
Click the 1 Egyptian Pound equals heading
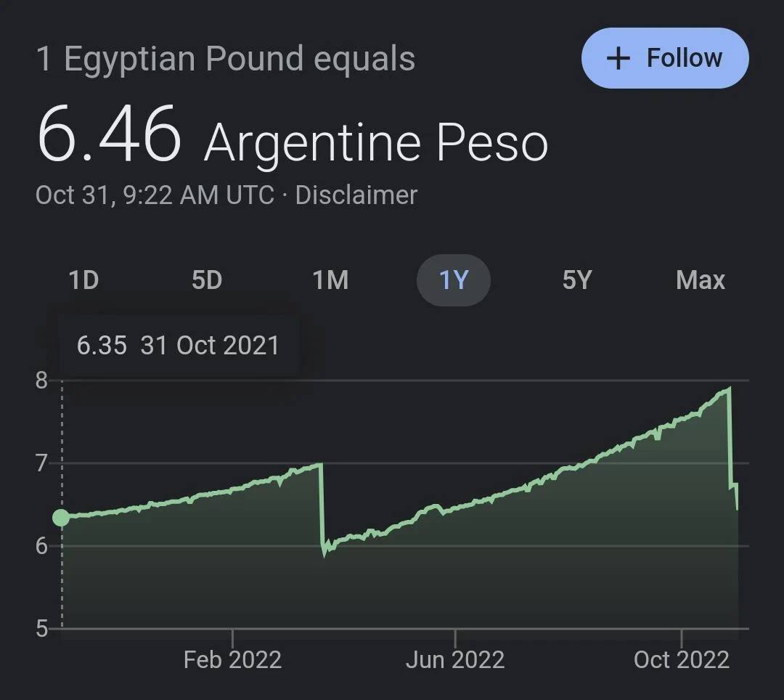pos(226,59)
